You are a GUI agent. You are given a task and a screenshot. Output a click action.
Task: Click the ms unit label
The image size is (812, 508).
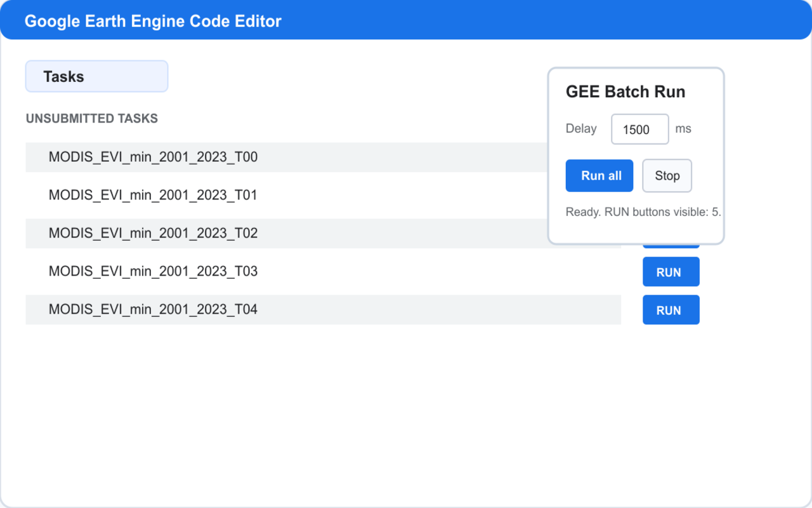pos(683,128)
